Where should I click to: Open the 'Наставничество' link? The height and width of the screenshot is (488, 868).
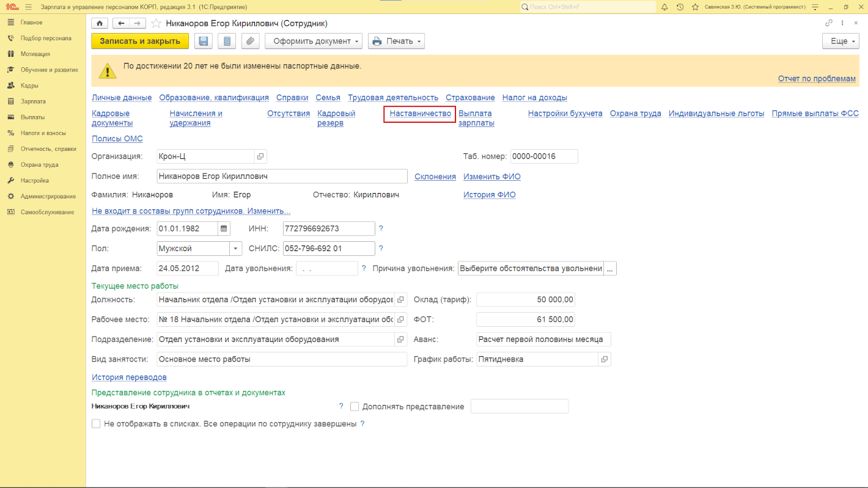[420, 114]
